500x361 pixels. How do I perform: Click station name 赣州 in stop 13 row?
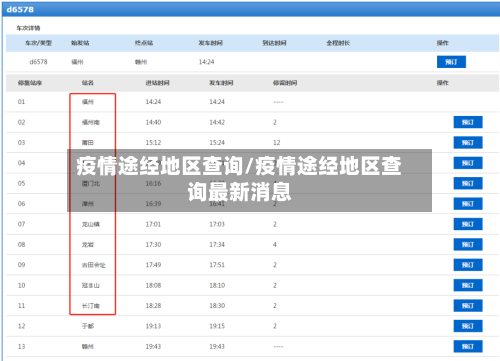(88, 347)
